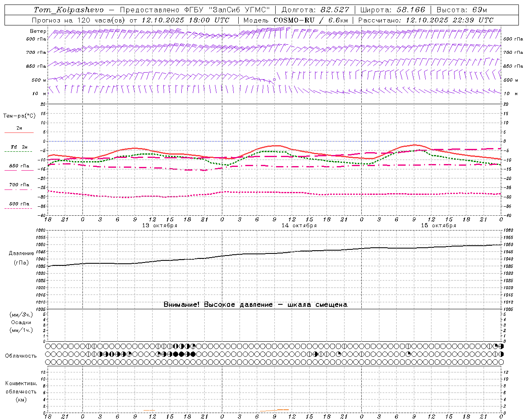The width and height of the screenshot is (525, 420).
Task: Click the (мм/3ч.) precipitation unit label
Action: click(x=21, y=315)
